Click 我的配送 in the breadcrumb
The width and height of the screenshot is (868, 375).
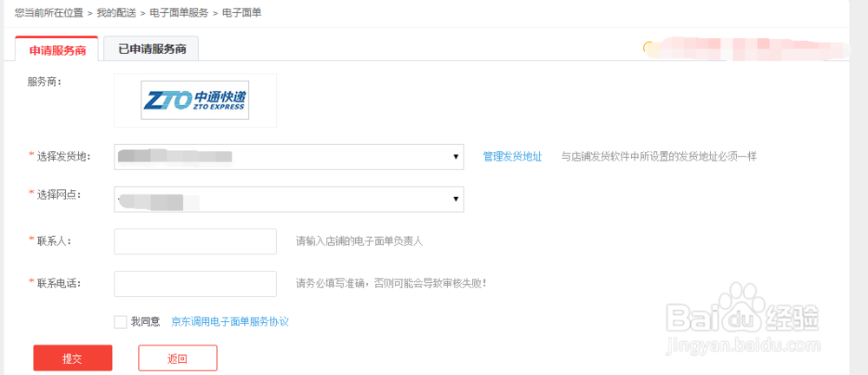pyautogui.click(x=116, y=13)
